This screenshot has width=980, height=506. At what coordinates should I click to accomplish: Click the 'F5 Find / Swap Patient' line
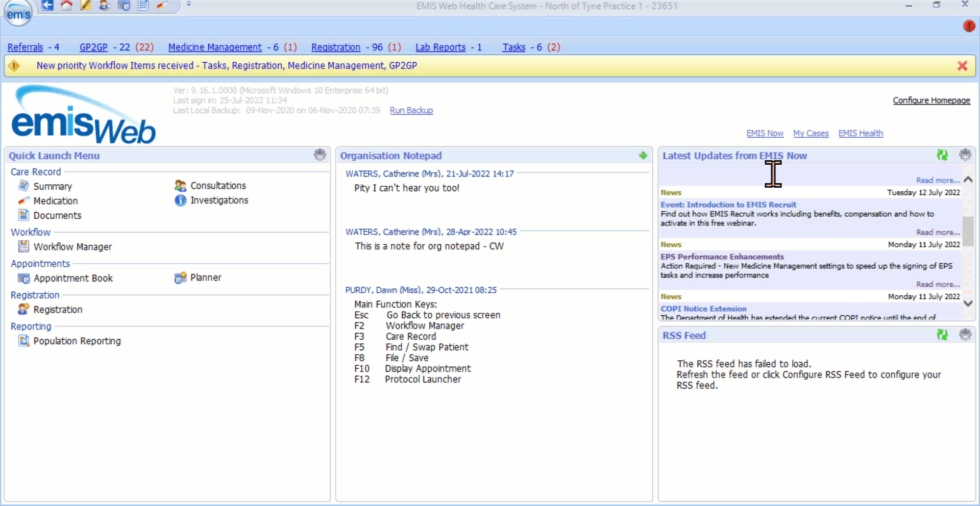[x=411, y=347]
